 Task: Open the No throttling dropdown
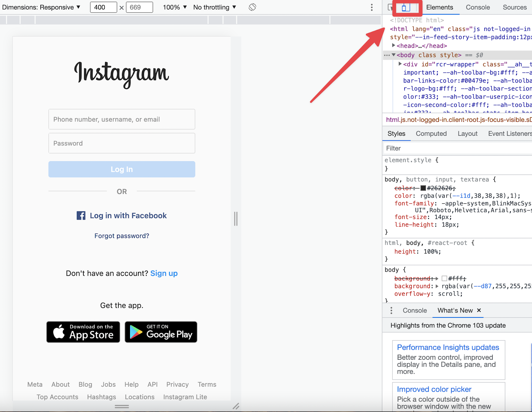[x=215, y=7]
